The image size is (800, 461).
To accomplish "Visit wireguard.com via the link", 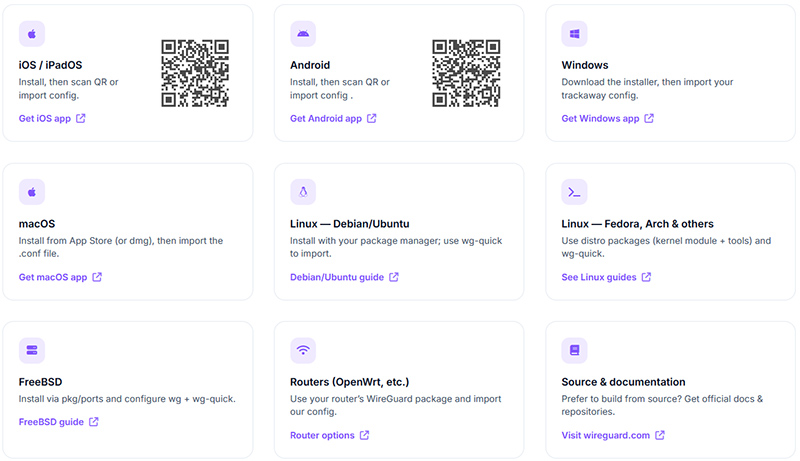I will pos(613,436).
